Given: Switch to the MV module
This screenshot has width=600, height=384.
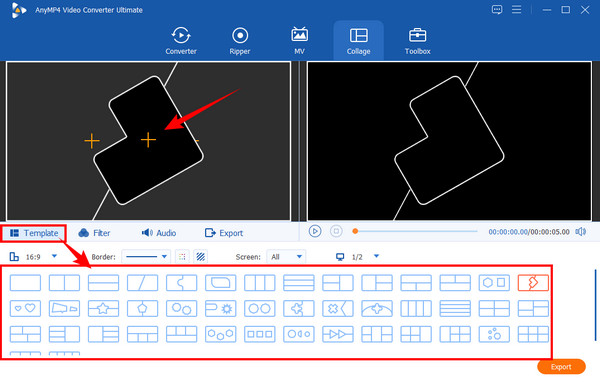Looking at the screenshot, I should pyautogui.click(x=299, y=41).
